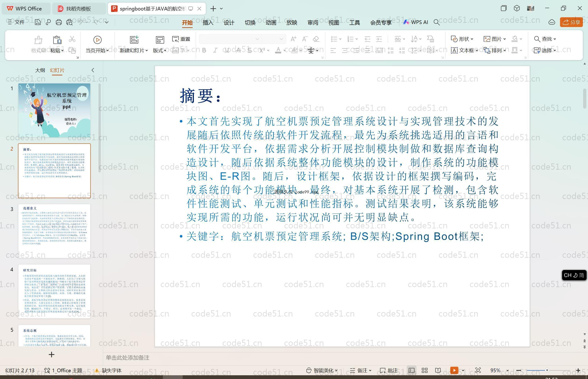The width and height of the screenshot is (588, 379).
Task: Click the Undo arrow icon
Action: (x=80, y=22)
